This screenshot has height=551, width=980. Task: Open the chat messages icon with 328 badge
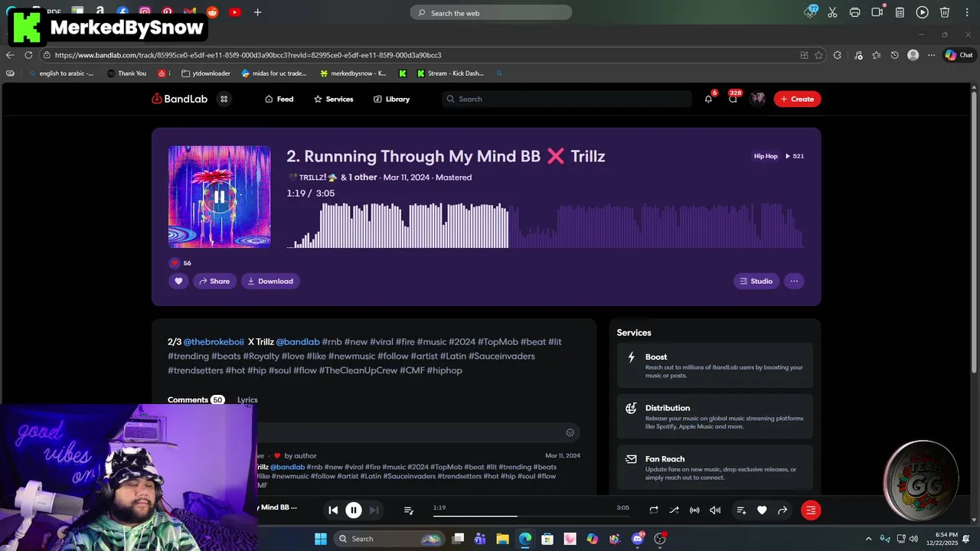point(733,99)
